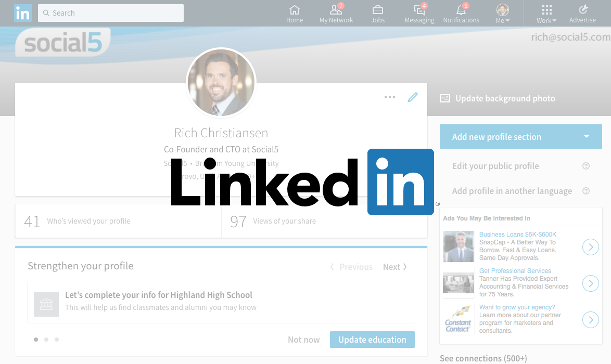This screenshot has height=364, width=611.
Task: Expand the Add new profile section dropdown
Action: 586,137
